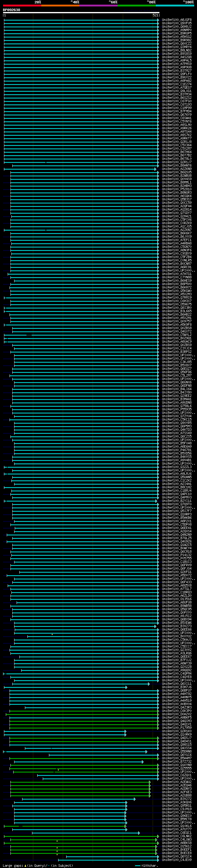Select UniRef100_Q5UAN5 label
Image resolution: width=197 pixels, height=868 pixels.
[177, 477]
